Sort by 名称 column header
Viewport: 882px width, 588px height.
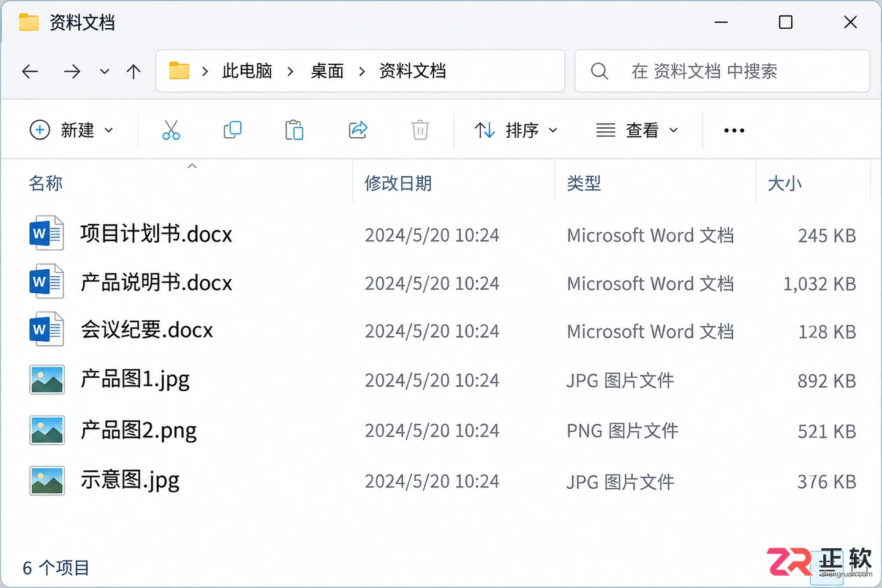click(46, 183)
